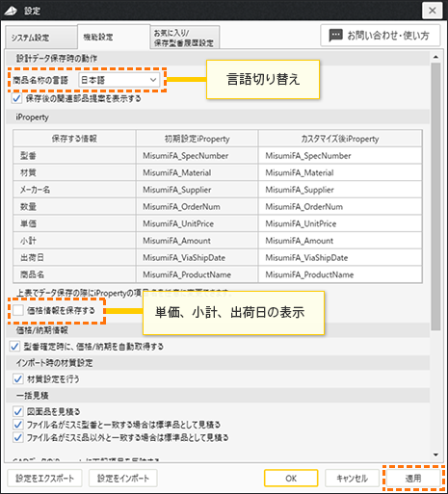Image resolution: width=448 pixels, height=494 pixels.
Task: Switch to the システム設定 tab
Action: 40,38
